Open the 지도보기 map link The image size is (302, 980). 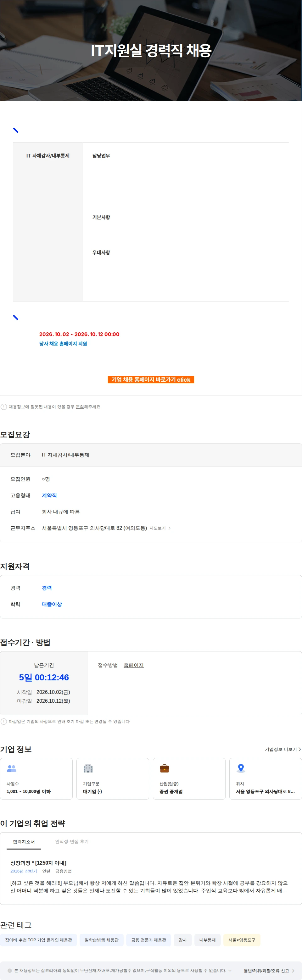[x=157, y=528]
